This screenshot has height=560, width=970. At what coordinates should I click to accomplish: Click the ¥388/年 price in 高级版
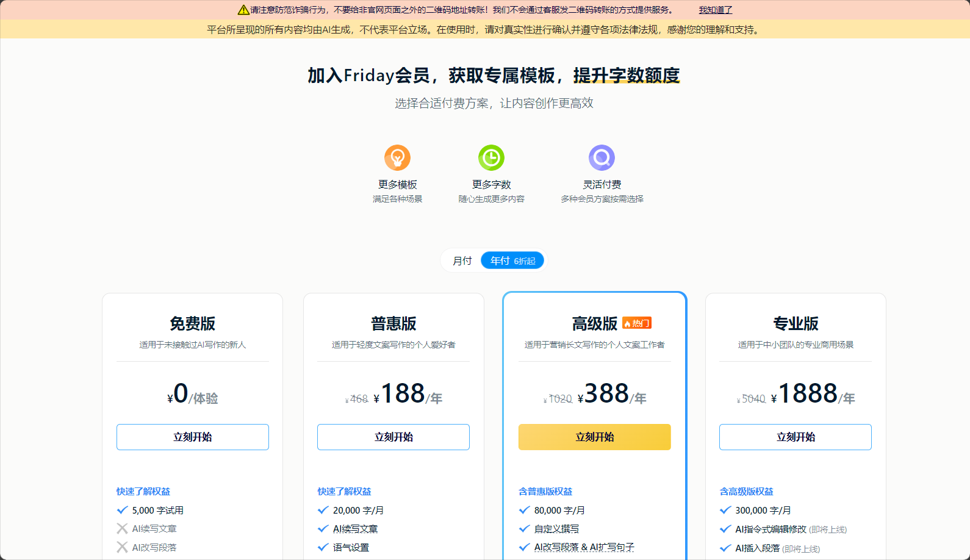pyautogui.click(x=611, y=393)
